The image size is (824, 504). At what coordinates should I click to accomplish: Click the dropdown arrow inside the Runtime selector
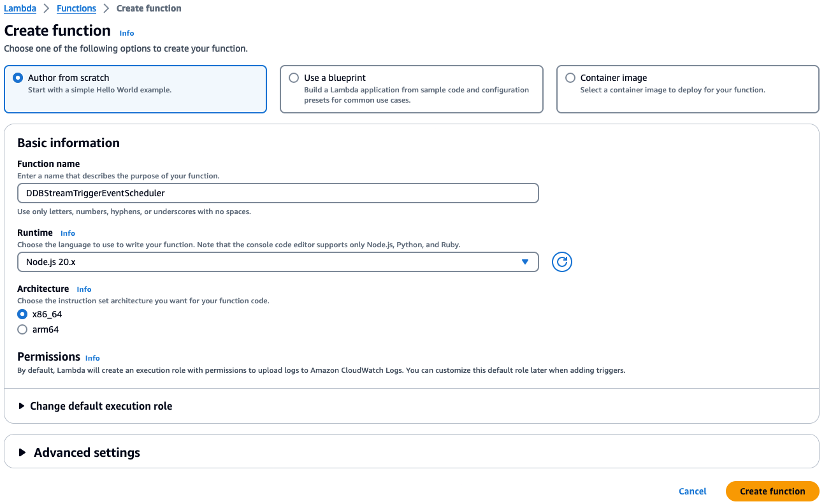(524, 261)
